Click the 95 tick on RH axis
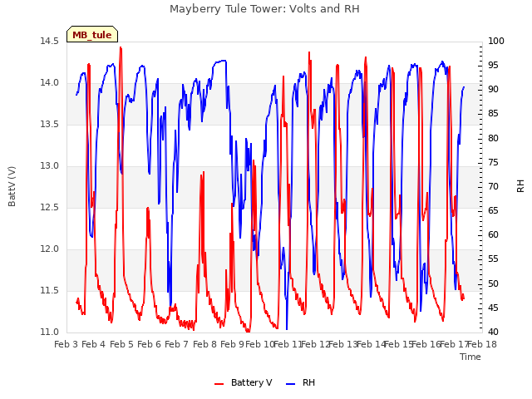532x399 pixels. click(x=493, y=65)
